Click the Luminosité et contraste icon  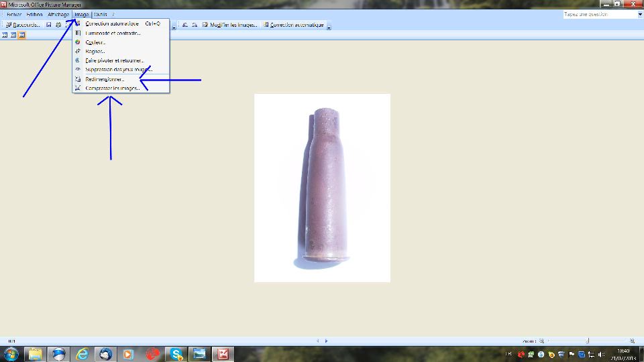(78, 34)
